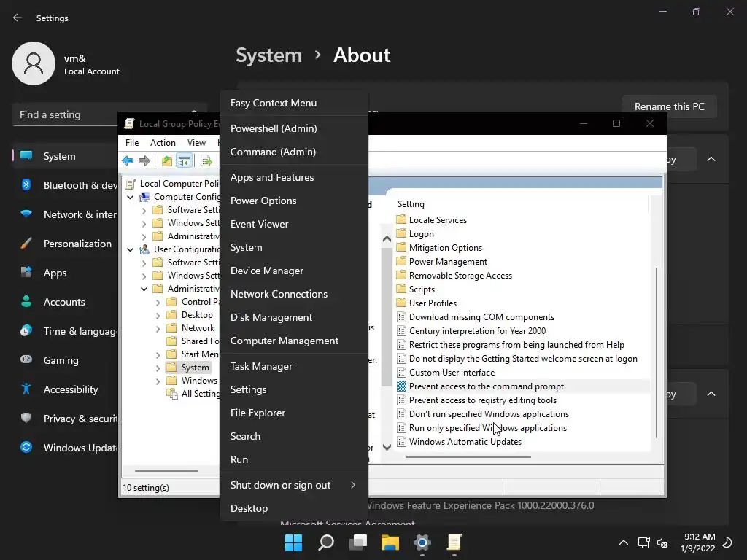The image size is (747, 560).
Task: Collapse the Computer Configuration node
Action: click(x=130, y=197)
